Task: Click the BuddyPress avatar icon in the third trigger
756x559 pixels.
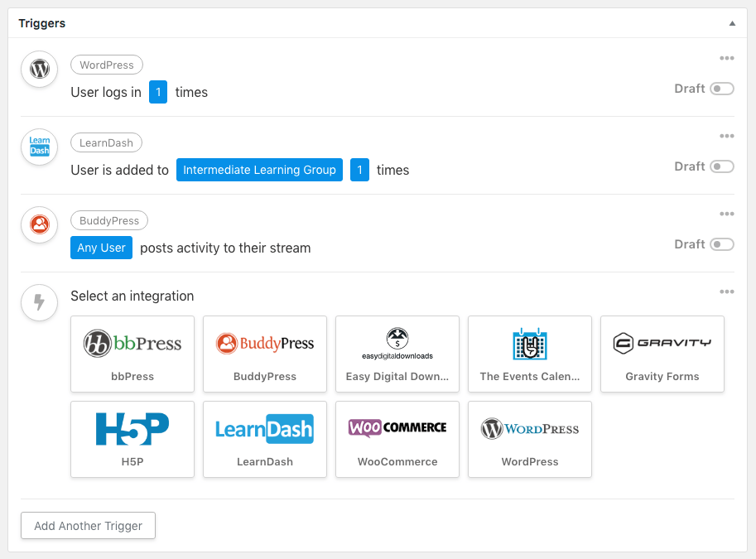Action: (x=40, y=224)
